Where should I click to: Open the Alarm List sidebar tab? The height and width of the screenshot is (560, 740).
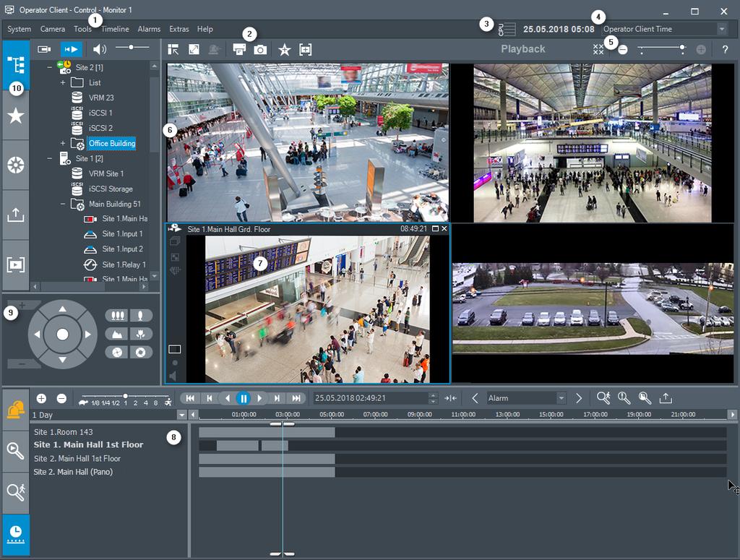point(16,410)
